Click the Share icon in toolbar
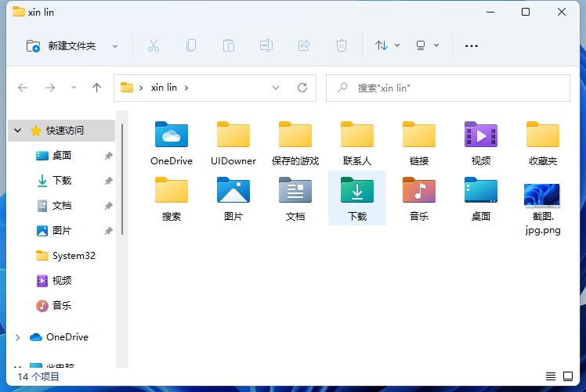This screenshot has width=586, height=392. [304, 45]
